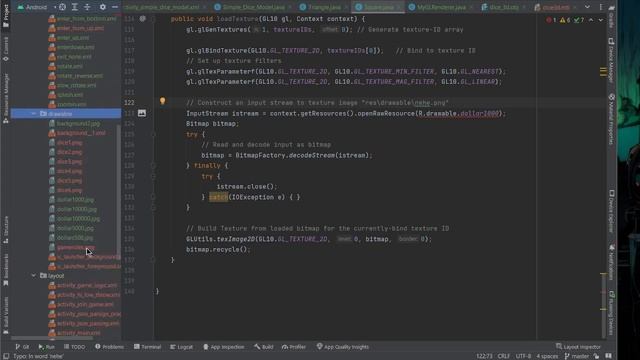
Task: Open the Run tool window
Action: point(47,347)
